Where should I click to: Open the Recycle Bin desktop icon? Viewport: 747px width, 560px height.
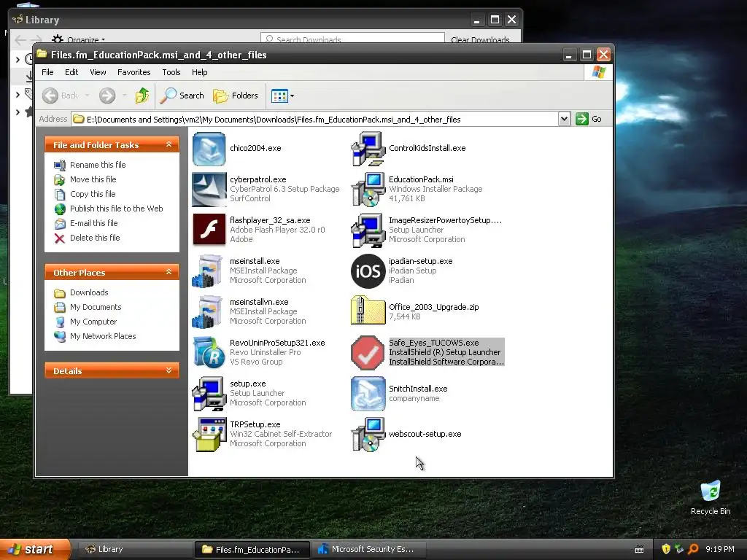711,498
